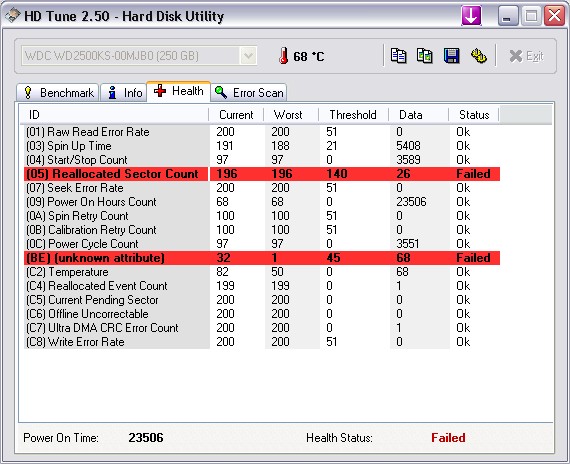Click the HD Tune app icon in title bar
Image resolution: width=570 pixels, height=464 pixels.
(x=13, y=16)
